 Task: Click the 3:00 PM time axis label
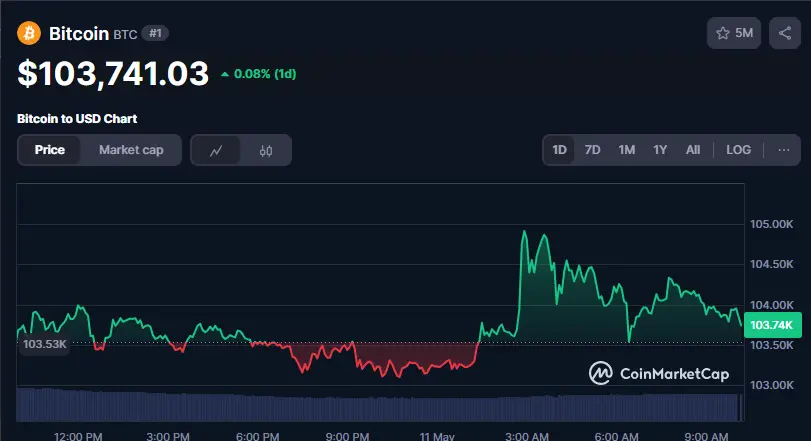tap(168, 436)
